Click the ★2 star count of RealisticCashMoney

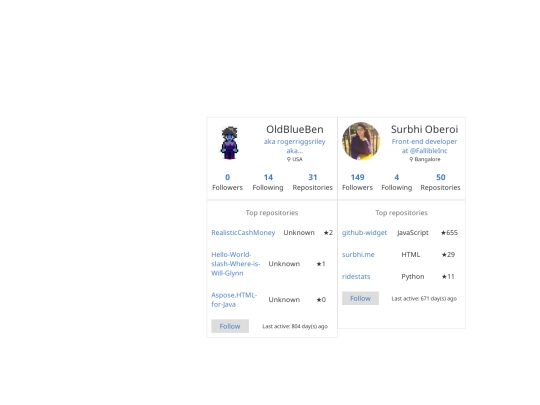pyautogui.click(x=328, y=233)
